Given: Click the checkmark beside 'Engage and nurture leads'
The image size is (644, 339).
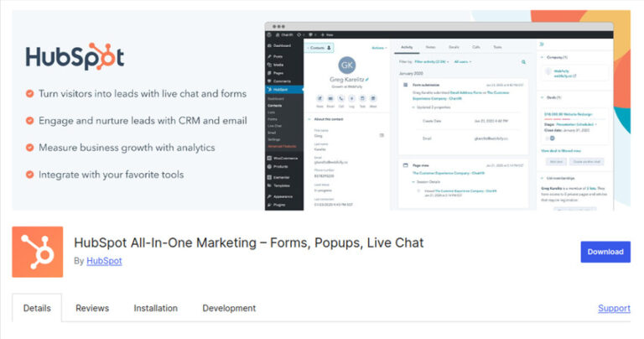Looking at the screenshot, I should coord(29,121).
